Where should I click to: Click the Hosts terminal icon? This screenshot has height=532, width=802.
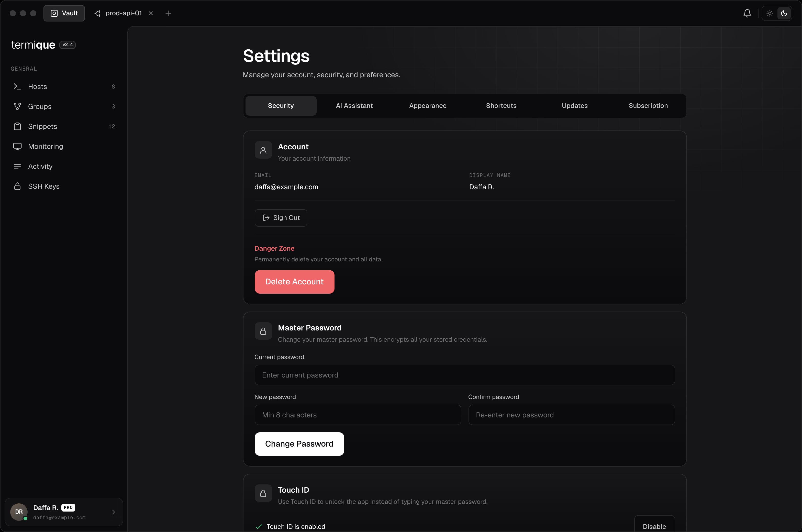pyautogui.click(x=17, y=86)
